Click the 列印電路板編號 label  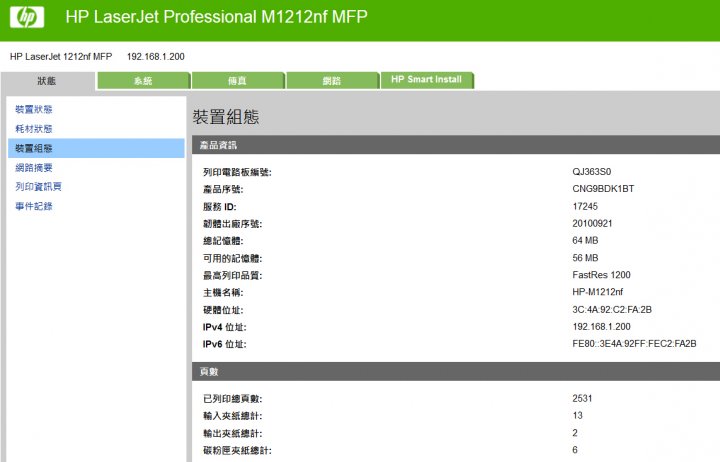click(x=237, y=172)
